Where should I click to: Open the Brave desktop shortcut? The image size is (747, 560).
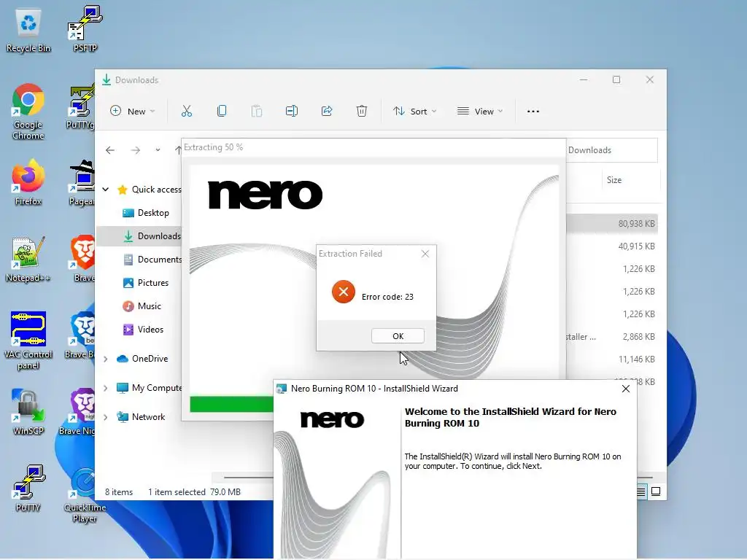tap(83, 260)
